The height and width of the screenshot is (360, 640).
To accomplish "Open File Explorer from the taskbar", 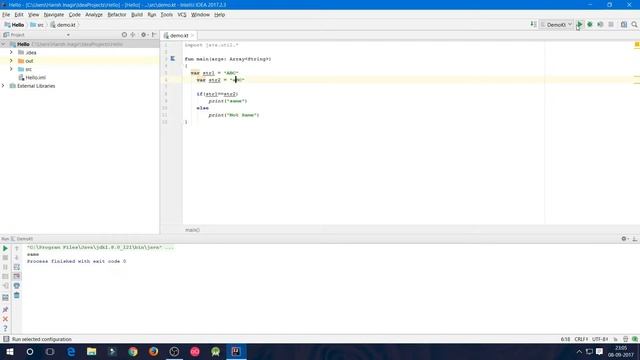I will tap(91, 351).
